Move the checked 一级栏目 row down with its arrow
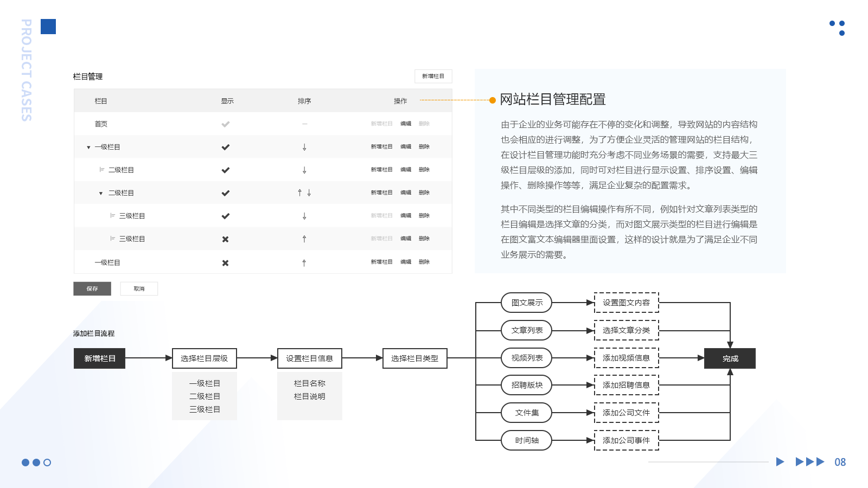Viewport: 868px width, 488px height. 304,147
